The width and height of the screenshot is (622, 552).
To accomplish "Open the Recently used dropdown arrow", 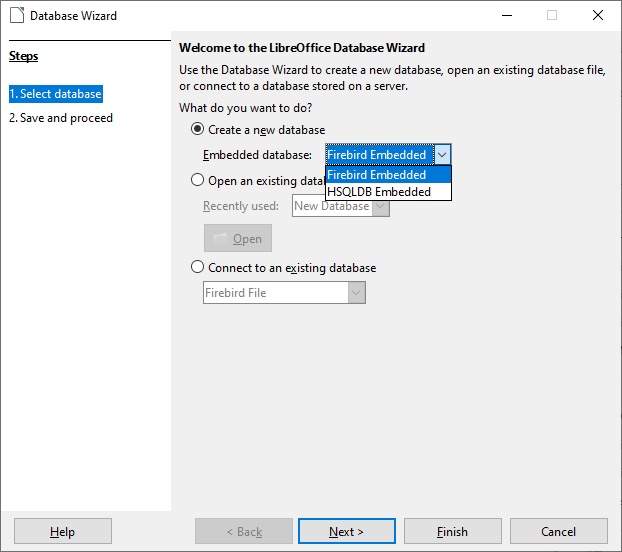I will coord(381,206).
